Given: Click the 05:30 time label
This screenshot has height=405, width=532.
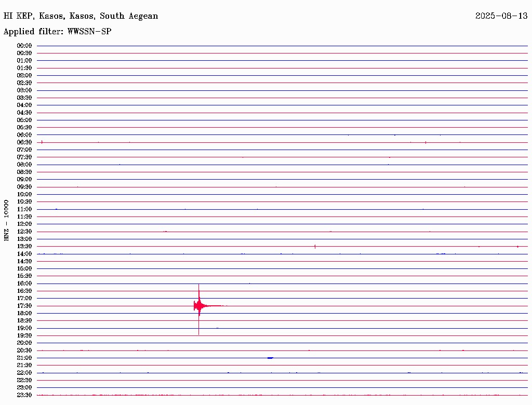Looking at the screenshot, I should (x=24, y=127).
